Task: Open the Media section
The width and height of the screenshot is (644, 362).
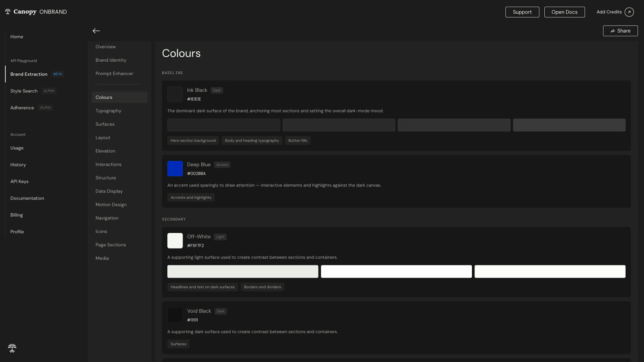Action: pos(102,258)
